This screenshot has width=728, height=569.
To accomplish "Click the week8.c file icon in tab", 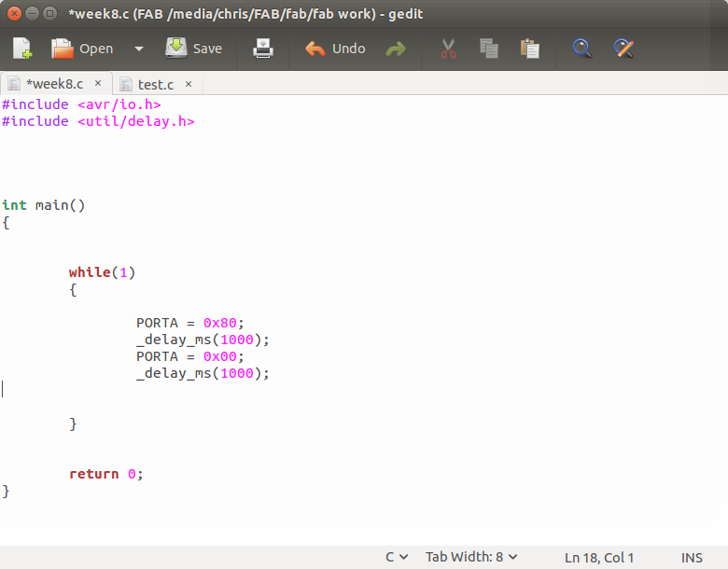I will [x=14, y=84].
